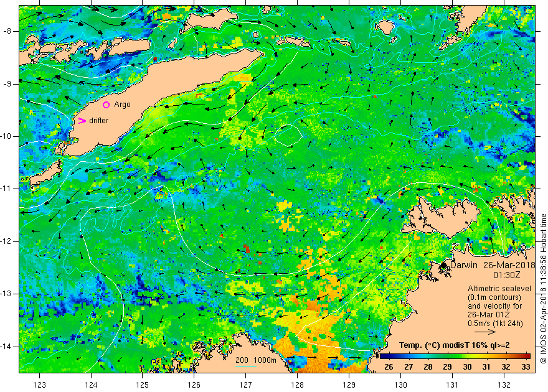Click the '(0.1m contours)' caption line
This screenshot has width=548, height=392.
494,297
